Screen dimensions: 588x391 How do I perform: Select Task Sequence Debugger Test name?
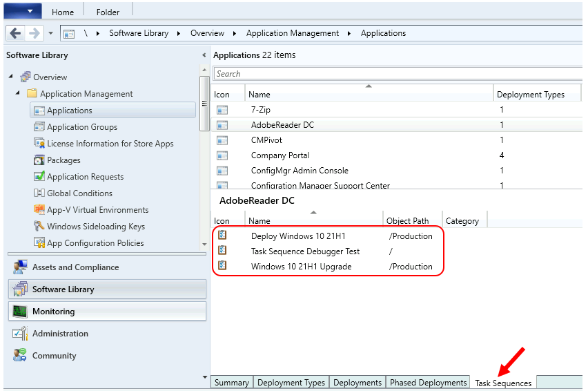click(x=305, y=251)
